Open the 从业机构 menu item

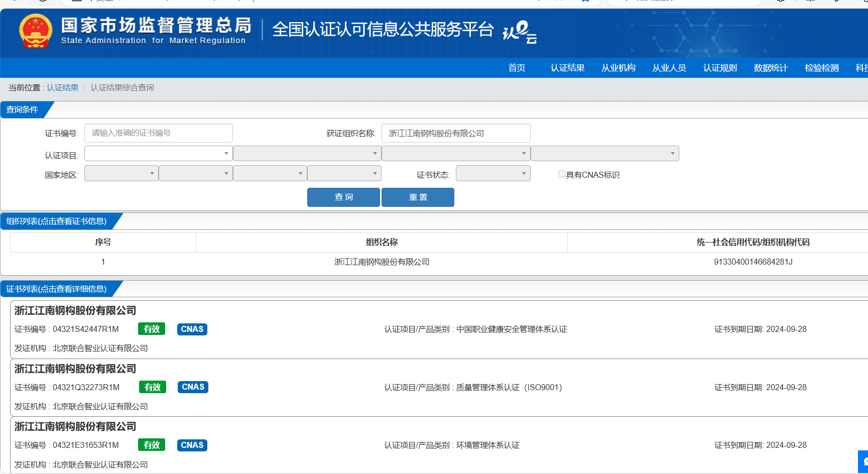pyautogui.click(x=618, y=68)
